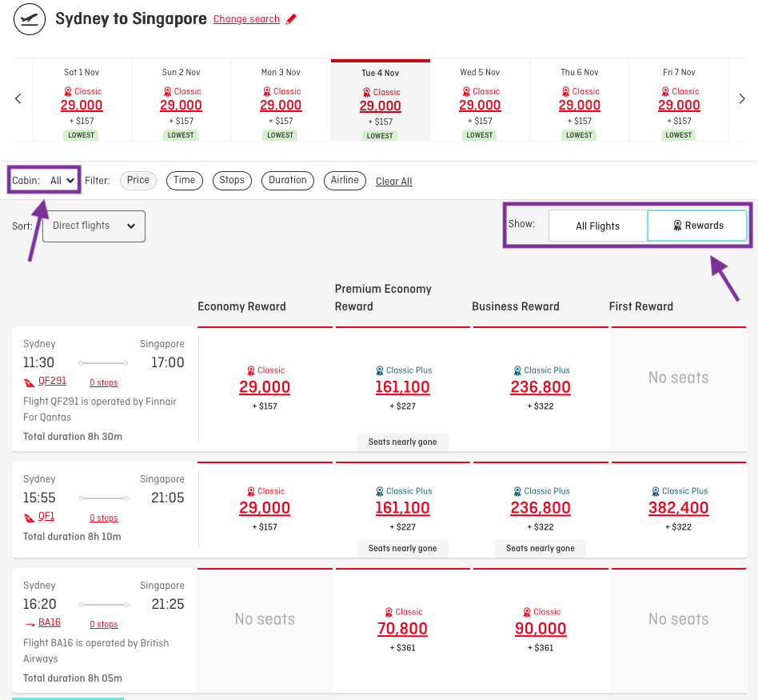Select Fri 7 Nov date tab

[x=679, y=100]
